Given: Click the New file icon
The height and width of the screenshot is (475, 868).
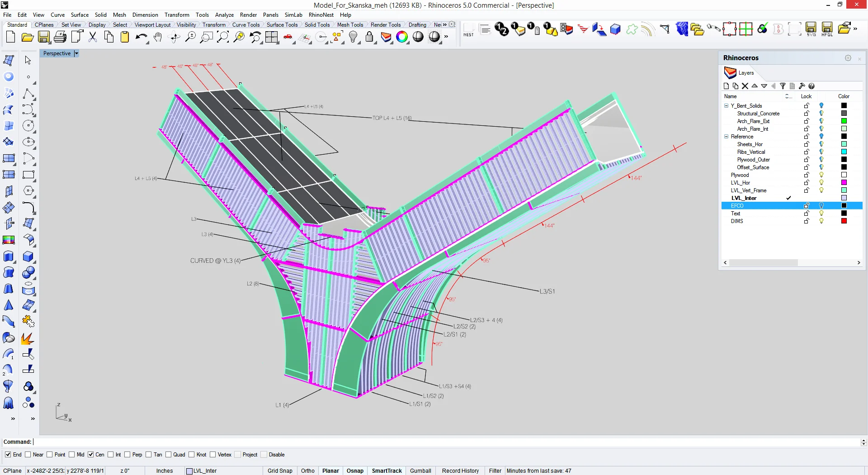Looking at the screenshot, I should pos(11,37).
